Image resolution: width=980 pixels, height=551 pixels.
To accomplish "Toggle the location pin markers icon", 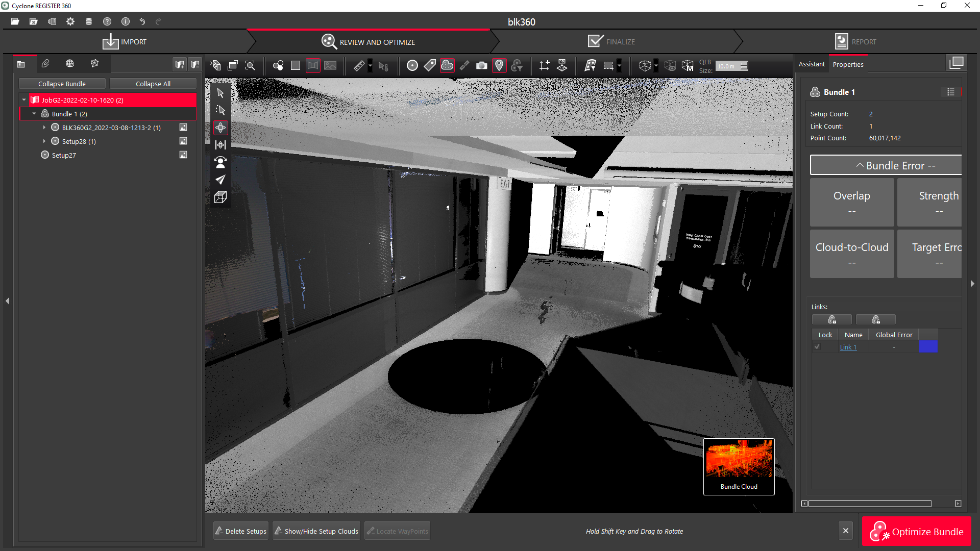I will click(499, 65).
